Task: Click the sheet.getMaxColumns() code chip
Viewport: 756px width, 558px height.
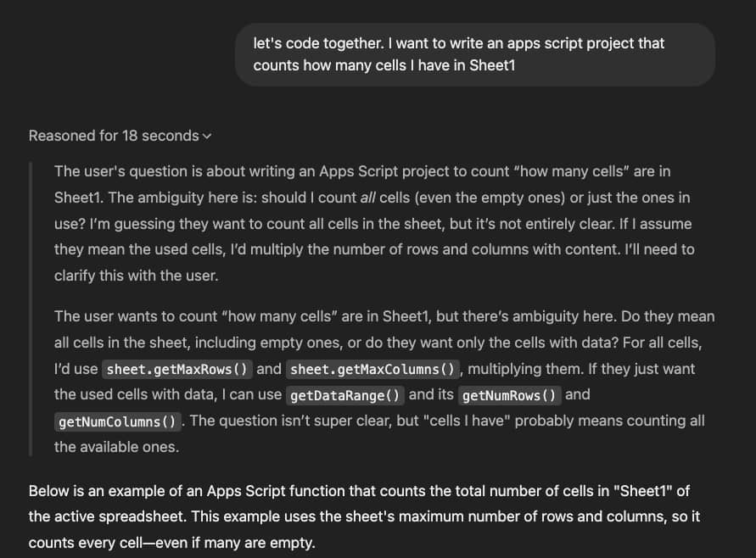Action: [x=373, y=370]
